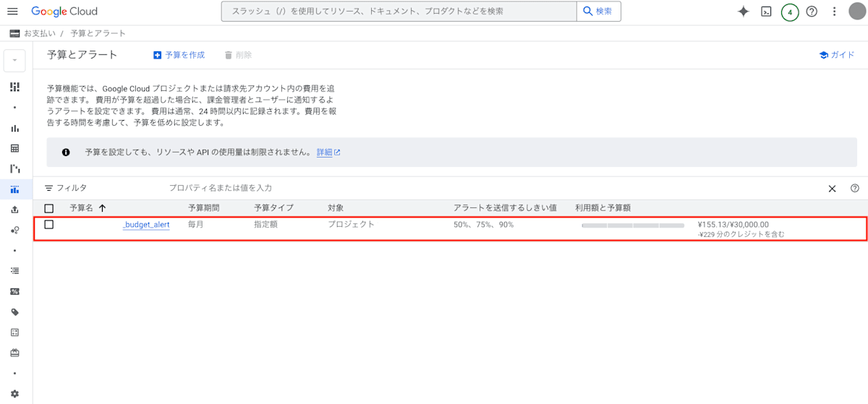
Task: Select the highlighted budgets and alerts sidebar icon
Action: (x=14, y=189)
